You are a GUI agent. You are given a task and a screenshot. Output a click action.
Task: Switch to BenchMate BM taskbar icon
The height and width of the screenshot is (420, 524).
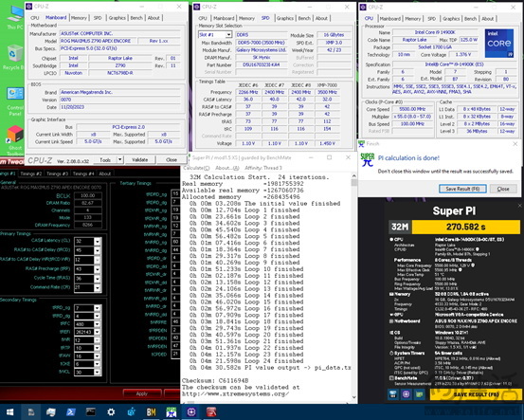click(151, 412)
